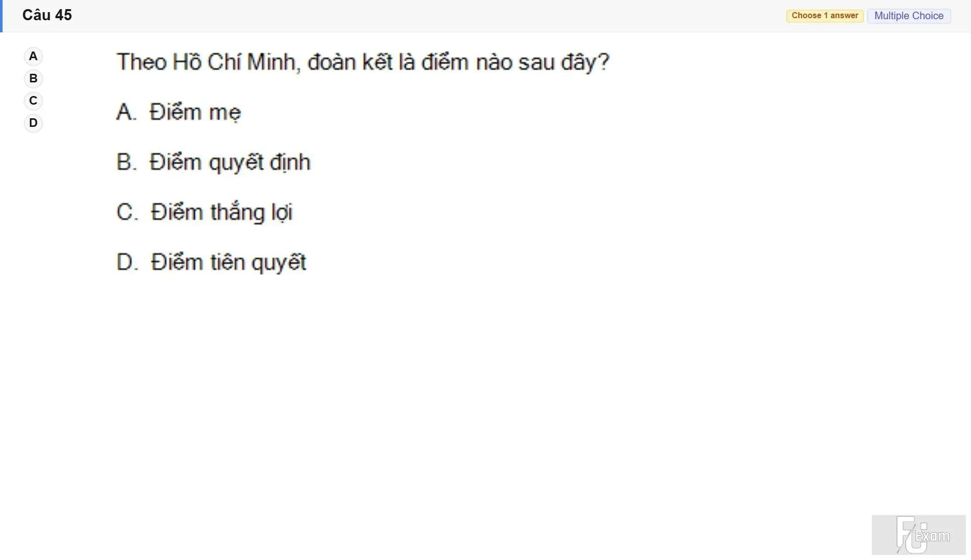Click the answer text Điểm tiên quyết
The height and width of the screenshot is (560, 971).
(228, 262)
